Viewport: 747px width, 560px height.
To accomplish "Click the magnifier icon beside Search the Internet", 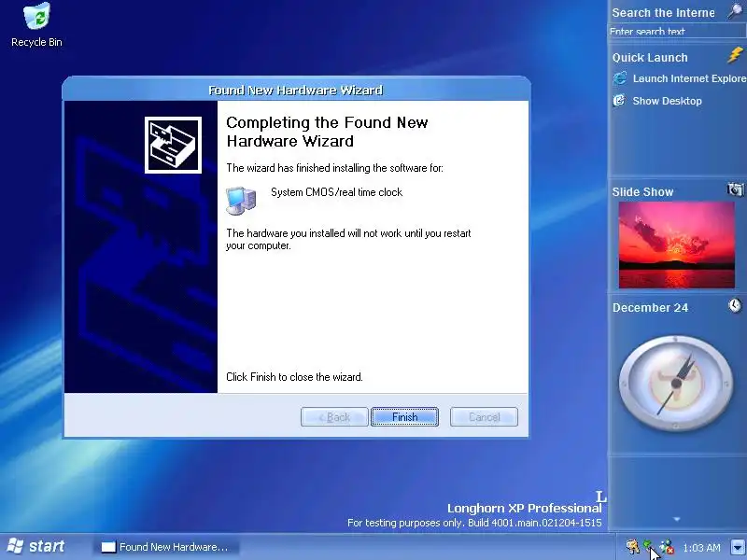I will coord(736,10).
